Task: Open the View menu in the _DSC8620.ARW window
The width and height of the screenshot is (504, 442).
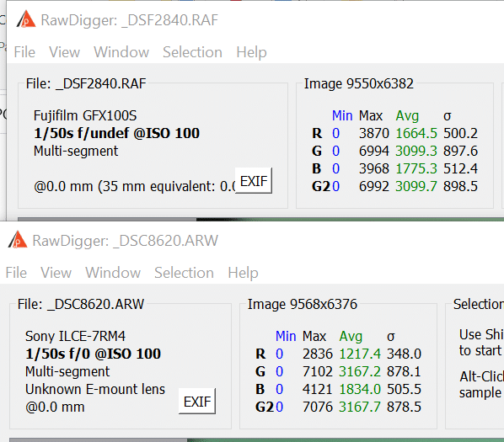Action: [56, 273]
